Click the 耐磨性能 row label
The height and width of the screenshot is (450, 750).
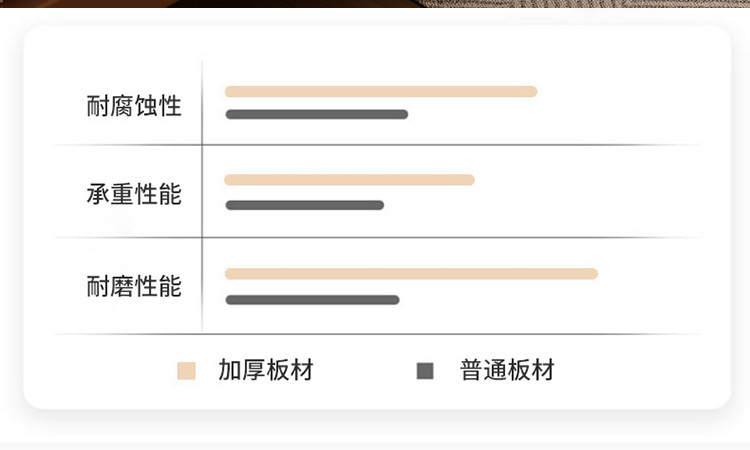[134, 287]
